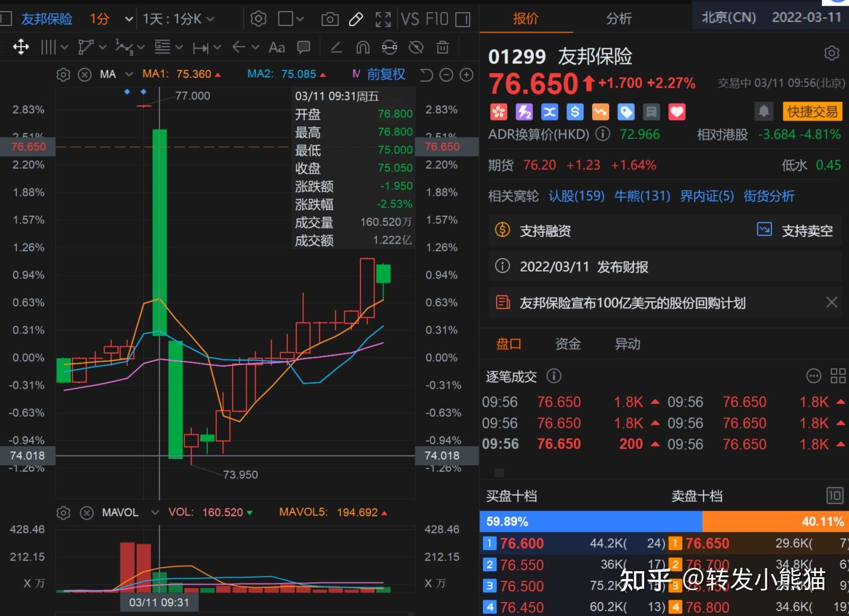Viewport: 849px width, 616px height.
Task: Reset chart zoom with undo arrow
Action: click(x=427, y=75)
